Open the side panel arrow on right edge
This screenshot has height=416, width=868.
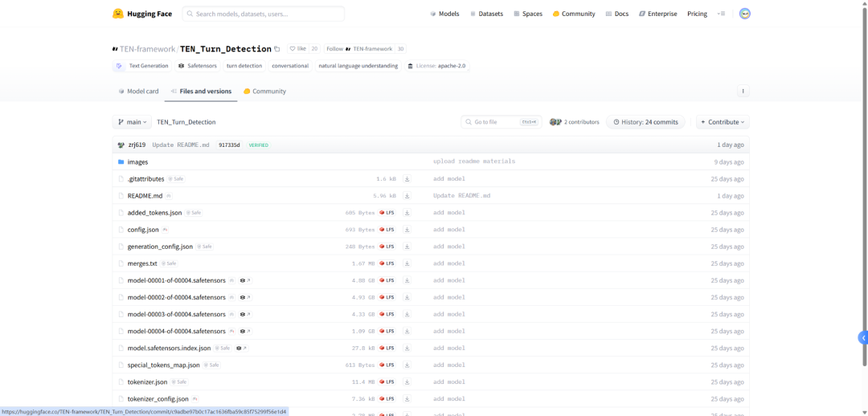pyautogui.click(x=863, y=337)
